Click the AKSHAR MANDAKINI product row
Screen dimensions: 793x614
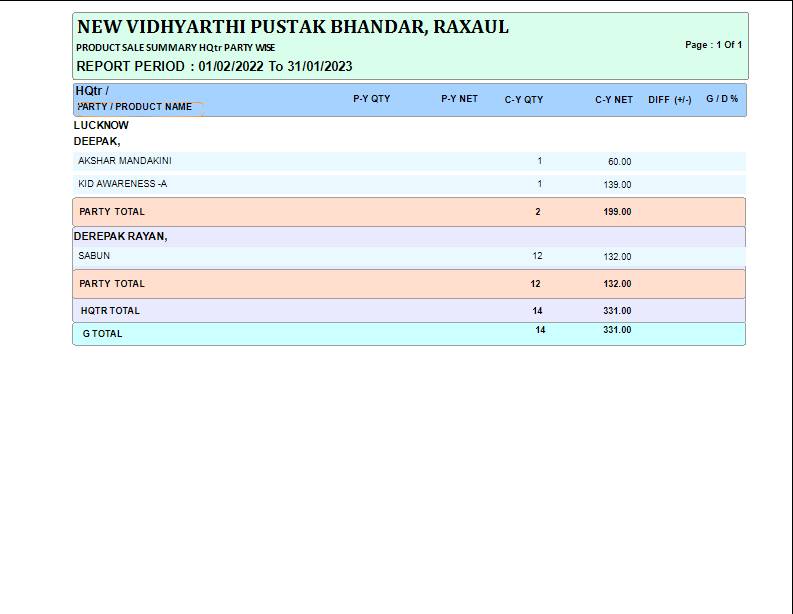tap(125, 161)
